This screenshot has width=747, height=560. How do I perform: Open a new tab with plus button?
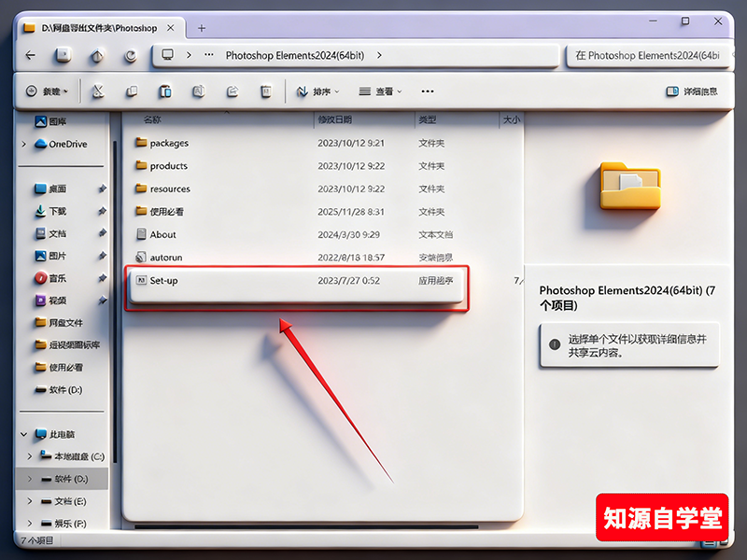coord(201,28)
